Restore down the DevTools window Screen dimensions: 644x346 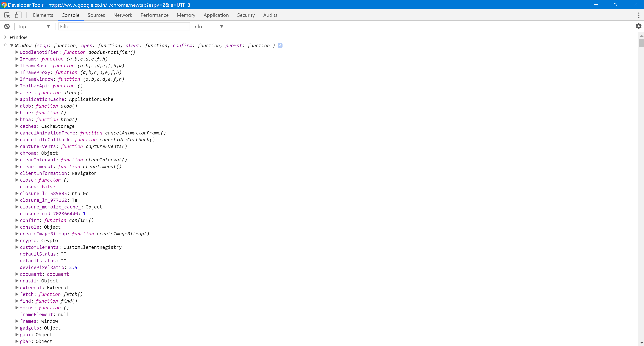click(615, 5)
